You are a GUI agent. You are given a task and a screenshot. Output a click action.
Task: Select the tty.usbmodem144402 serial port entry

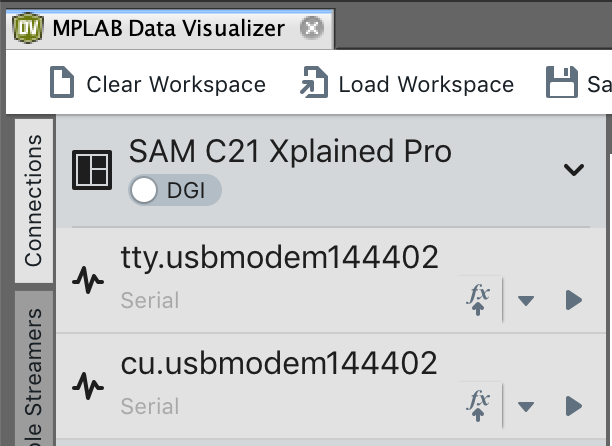click(x=280, y=259)
